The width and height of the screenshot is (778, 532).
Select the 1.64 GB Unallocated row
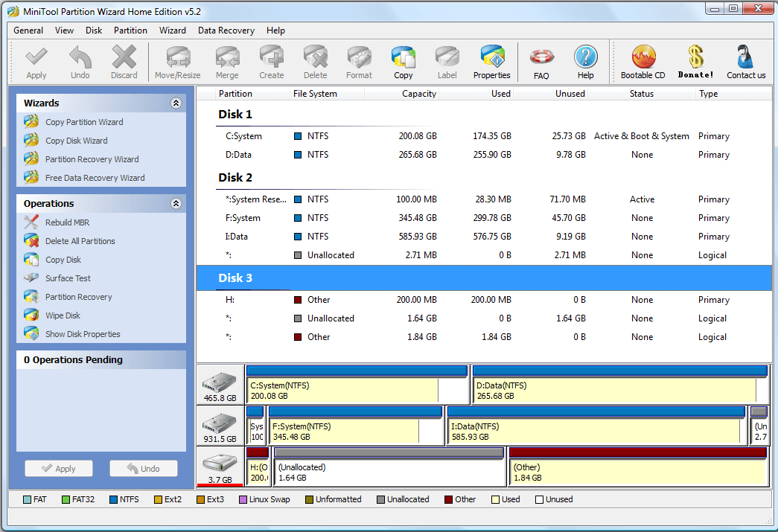pos(484,318)
